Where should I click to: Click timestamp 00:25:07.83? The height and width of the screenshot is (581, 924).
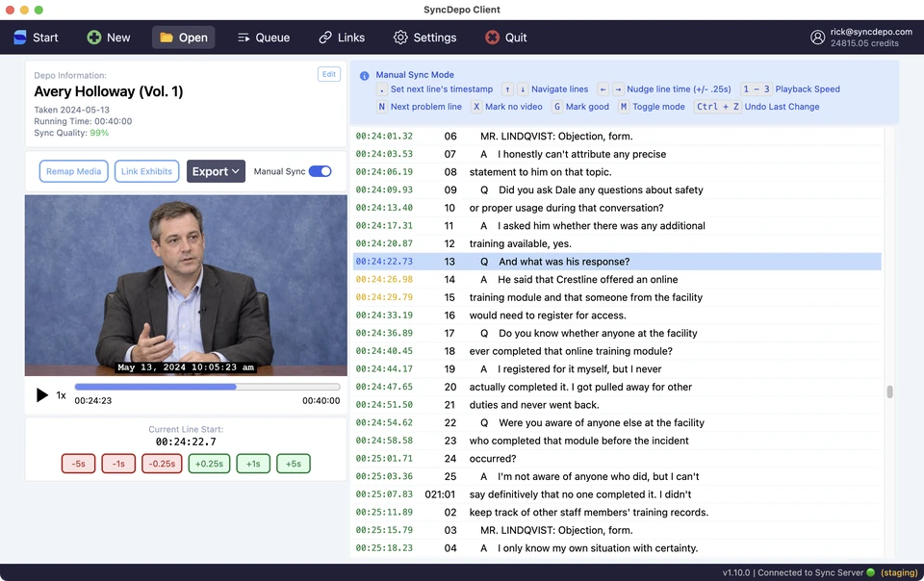(384, 494)
